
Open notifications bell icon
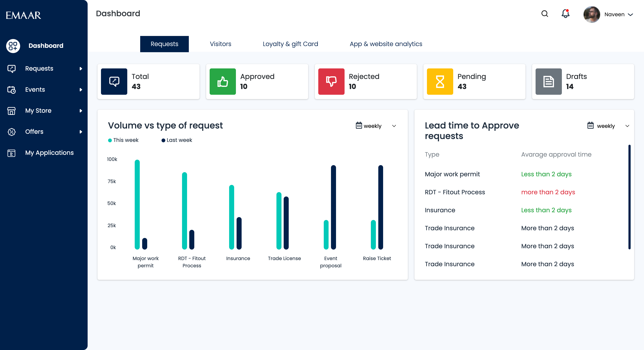coord(565,14)
